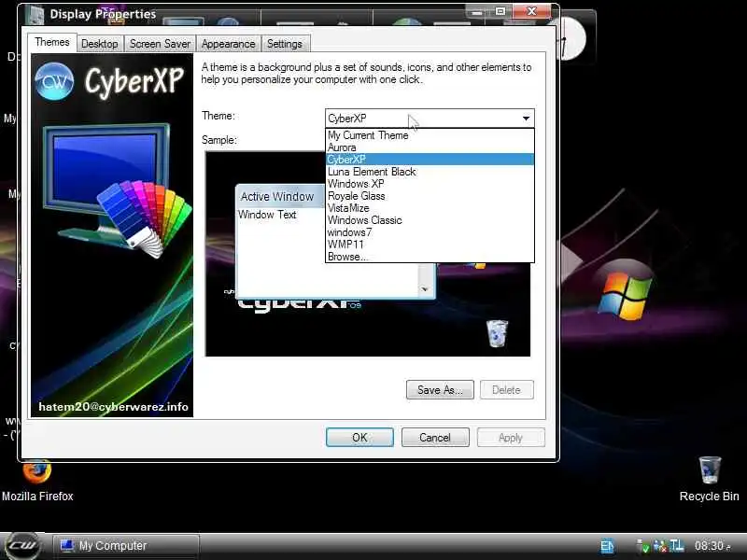Pick the Royale Glass theme
The image size is (747, 560).
[x=430, y=196]
